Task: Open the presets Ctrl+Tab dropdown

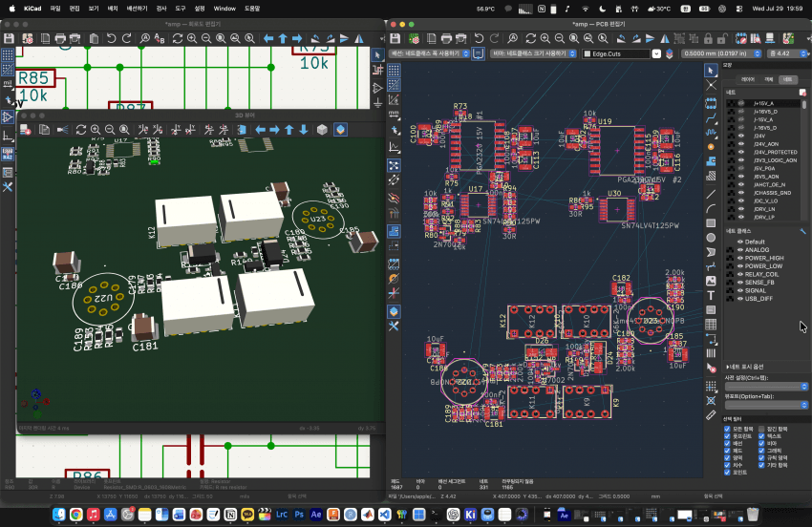Action: (x=766, y=387)
